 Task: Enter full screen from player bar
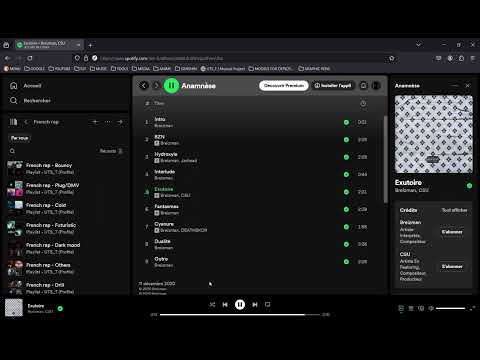[x=472, y=308]
